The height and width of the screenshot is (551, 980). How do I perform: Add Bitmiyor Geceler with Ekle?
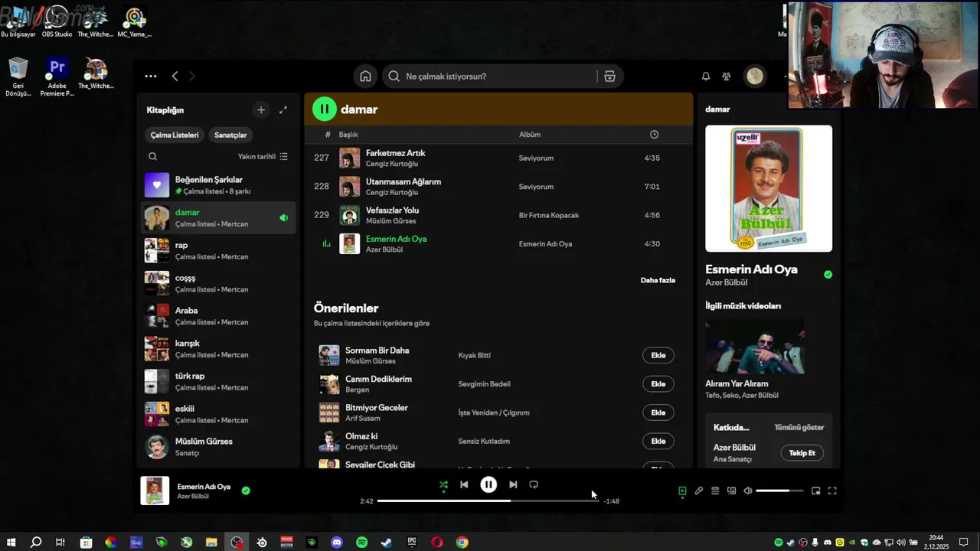coord(658,412)
